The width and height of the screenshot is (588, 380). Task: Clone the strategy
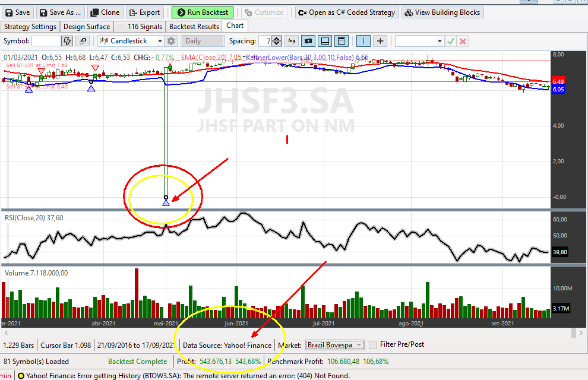[105, 12]
